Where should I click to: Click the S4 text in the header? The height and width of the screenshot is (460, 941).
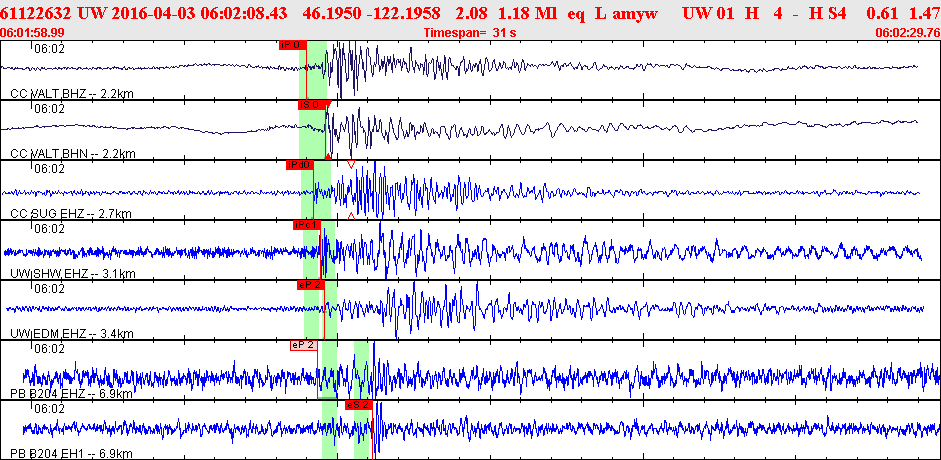[837, 13]
